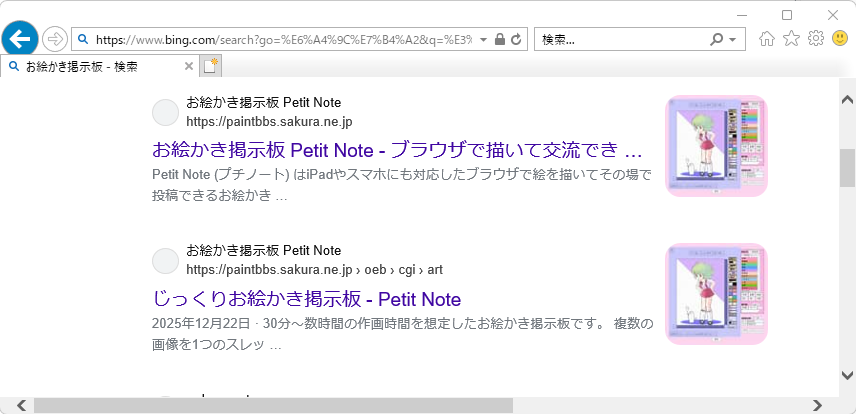Close the browser window
The image size is (856, 414).
833,15
